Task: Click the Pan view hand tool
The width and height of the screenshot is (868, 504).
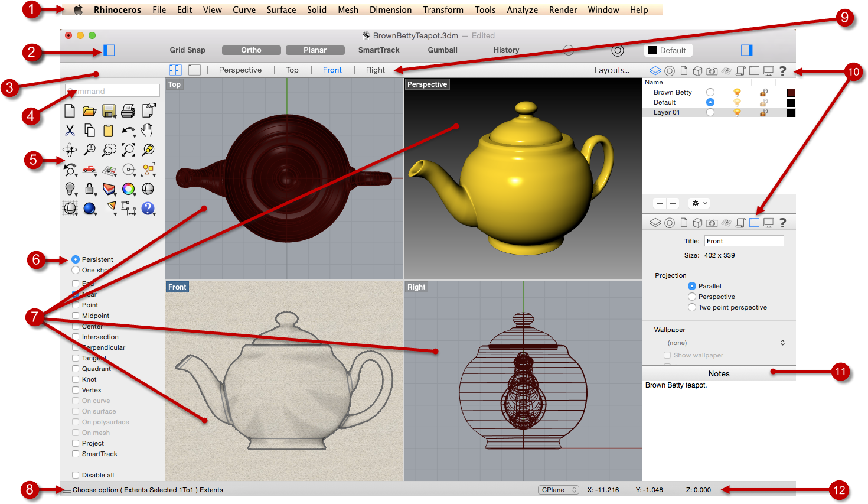Action: (x=148, y=130)
